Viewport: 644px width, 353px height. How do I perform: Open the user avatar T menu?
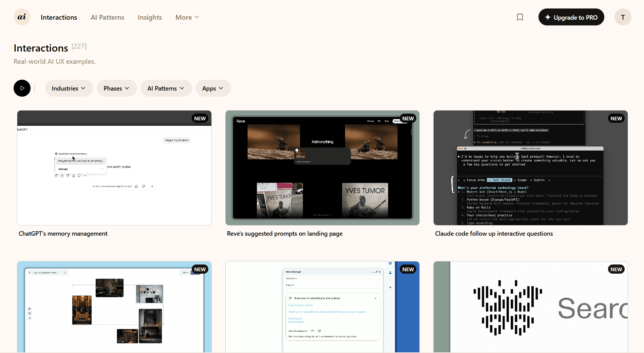623,17
